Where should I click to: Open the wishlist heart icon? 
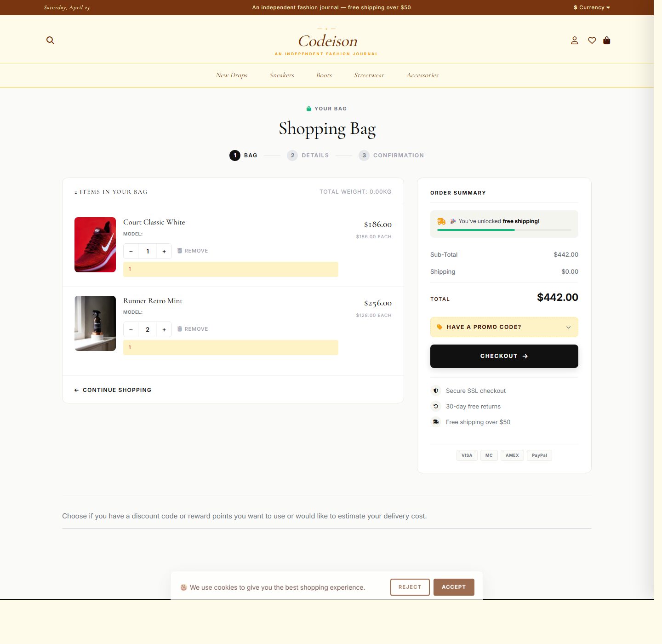click(x=592, y=40)
